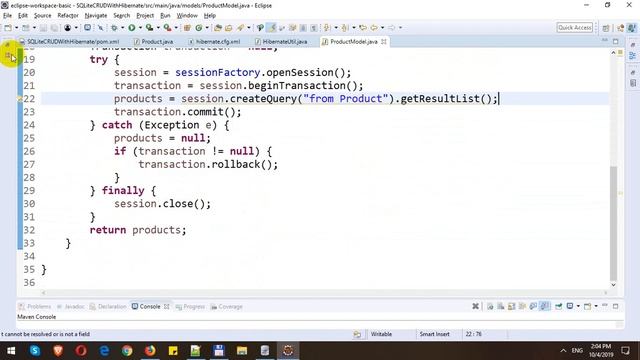
Task: Click the Forward navigation arrow
Action: pyautogui.click(x=391, y=28)
